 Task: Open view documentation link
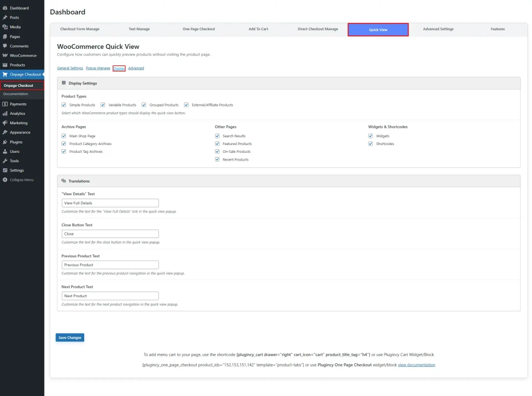click(416, 365)
